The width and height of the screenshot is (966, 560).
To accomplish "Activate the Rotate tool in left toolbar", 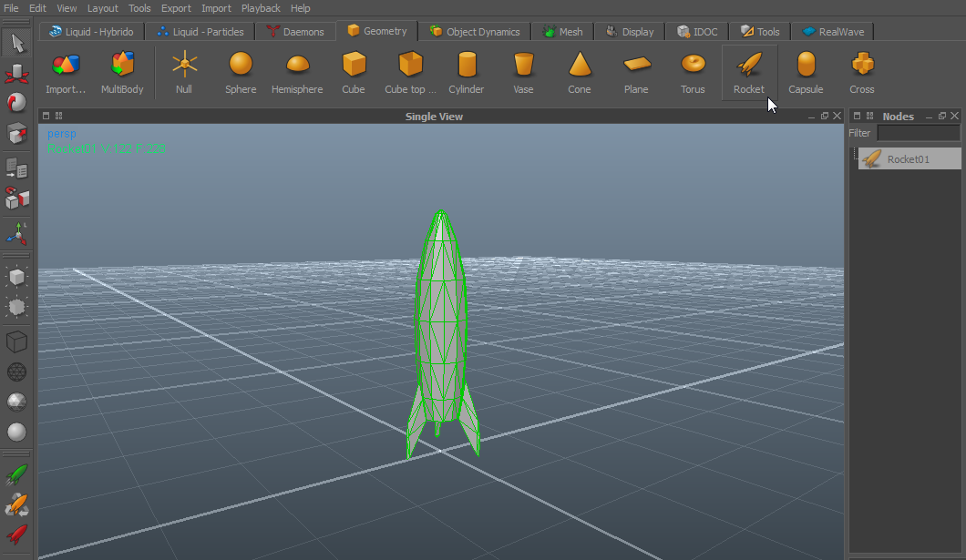I will click(x=16, y=103).
